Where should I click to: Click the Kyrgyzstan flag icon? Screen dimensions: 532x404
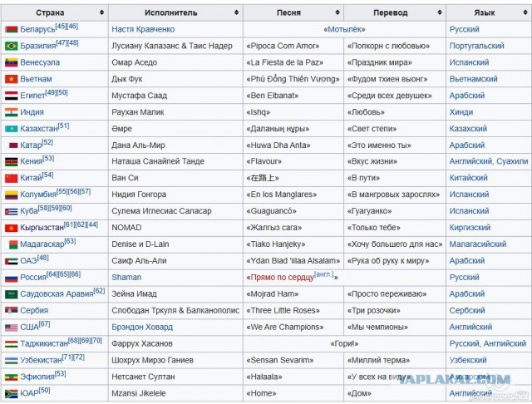pos(11,228)
